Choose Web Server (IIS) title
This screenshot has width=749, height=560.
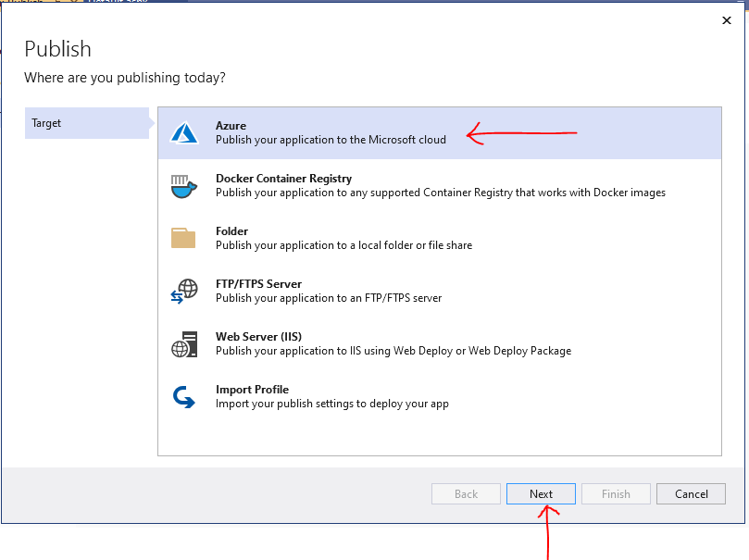pyautogui.click(x=258, y=337)
